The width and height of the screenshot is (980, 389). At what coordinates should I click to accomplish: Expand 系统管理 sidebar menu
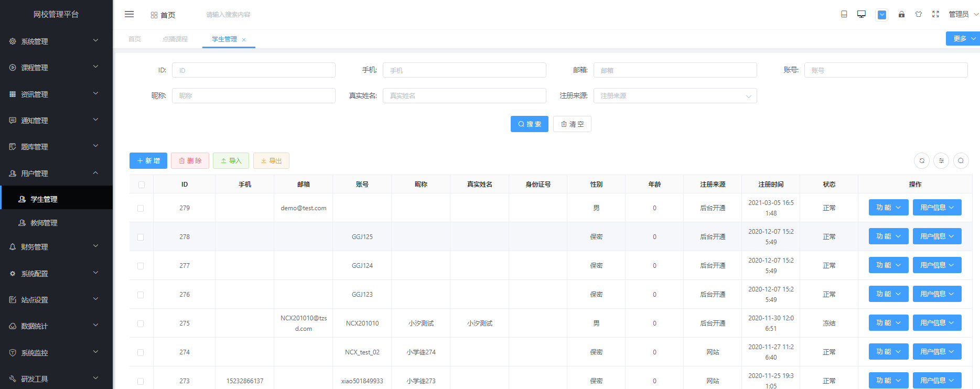56,41
